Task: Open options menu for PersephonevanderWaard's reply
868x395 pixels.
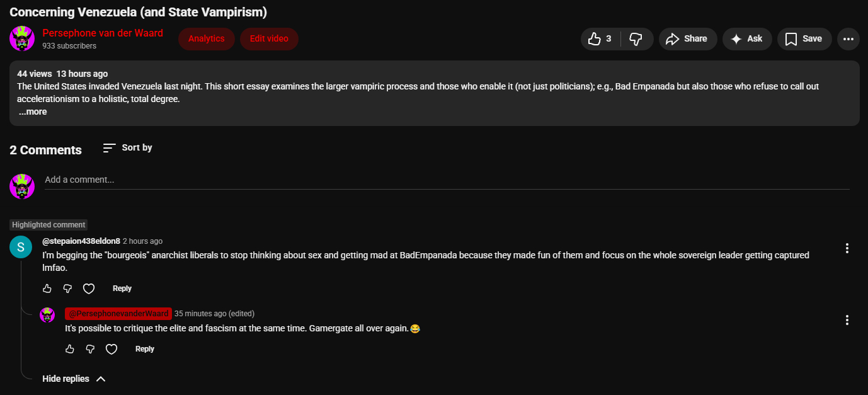Action: click(x=847, y=320)
